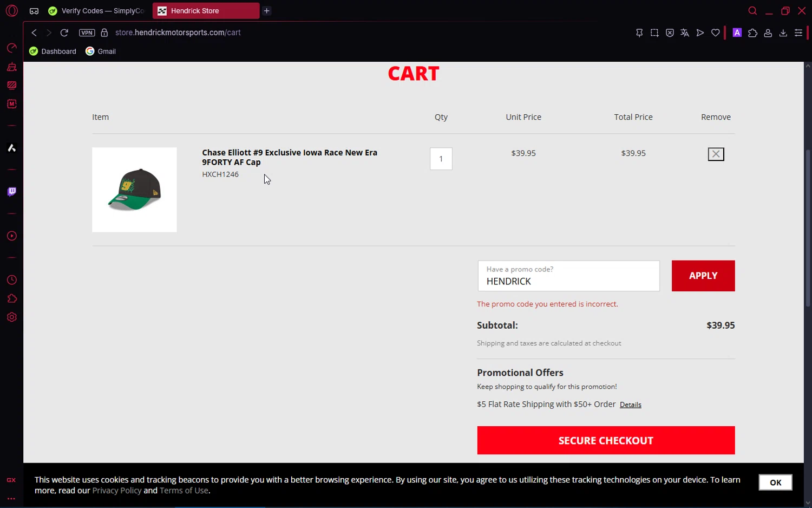Open sidebar settings gear icon
This screenshot has height=508, width=812.
tap(12, 317)
